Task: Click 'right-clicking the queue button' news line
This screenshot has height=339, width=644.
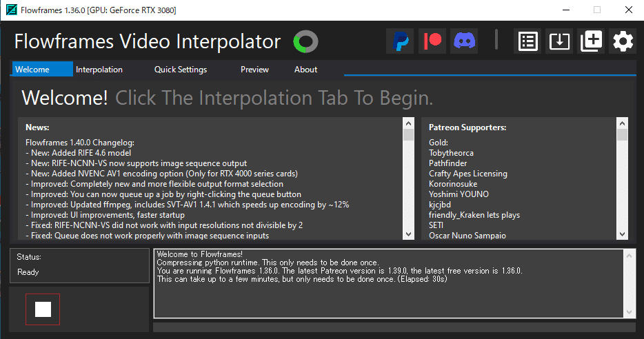Action: click(163, 194)
